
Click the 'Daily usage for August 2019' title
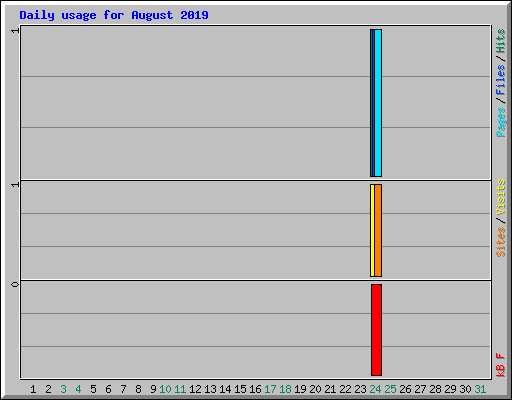pyautogui.click(x=114, y=16)
